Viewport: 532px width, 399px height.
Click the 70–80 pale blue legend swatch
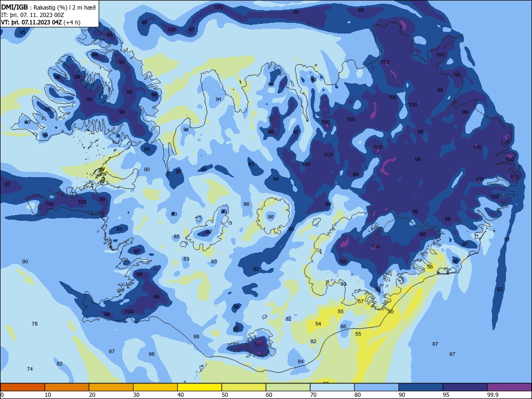point(332,387)
